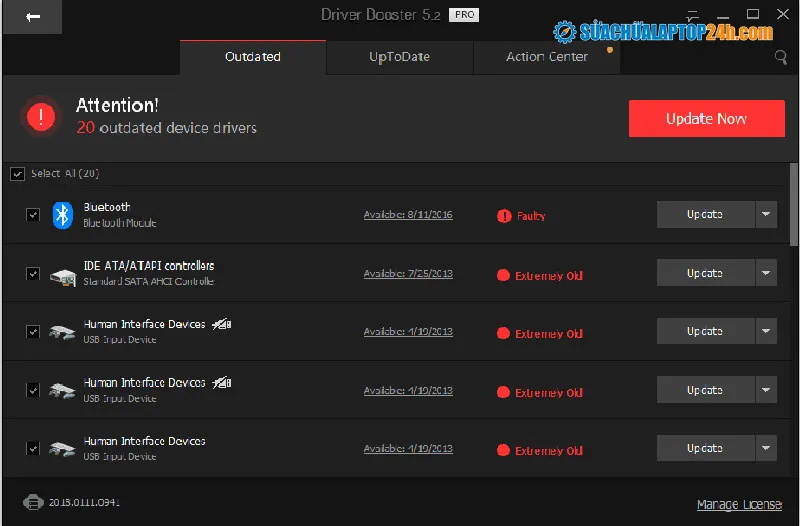Click the blue Bluetooth device icon
The height and width of the screenshot is (526, 800).
(x=62, y=215)
